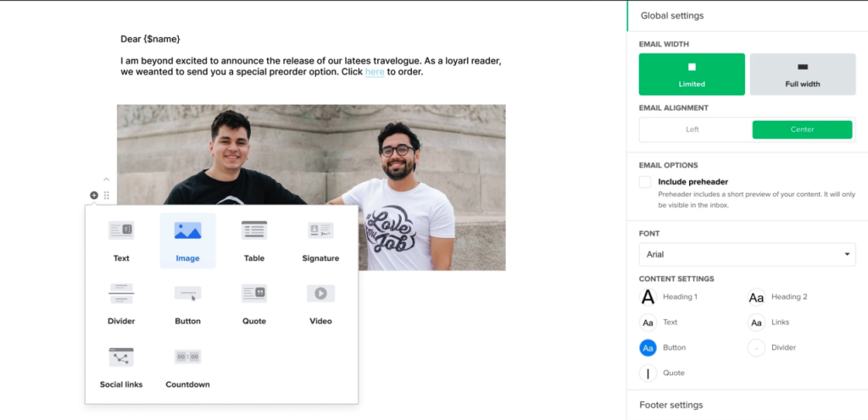Insert a Divider block
868x420 pixels.
[121, 304]
